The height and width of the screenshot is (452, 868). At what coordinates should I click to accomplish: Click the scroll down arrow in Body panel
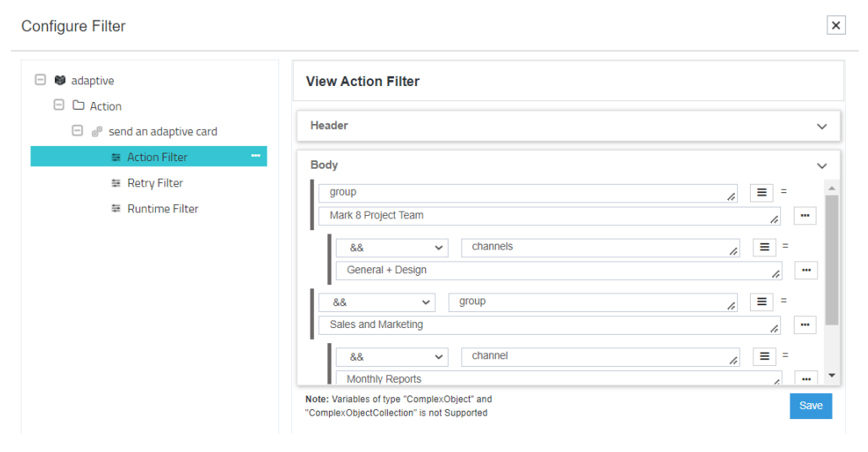coord(832,375)
